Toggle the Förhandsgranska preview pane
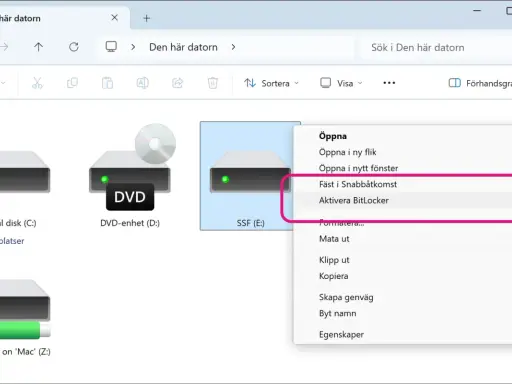The width and height of the screenshot is (512, 384). [x=479, y=83]
